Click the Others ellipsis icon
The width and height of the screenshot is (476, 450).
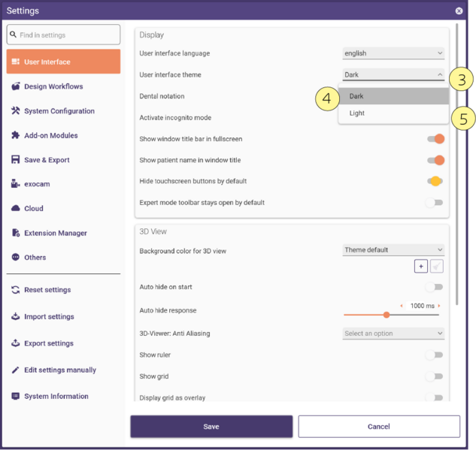(16, 257)
